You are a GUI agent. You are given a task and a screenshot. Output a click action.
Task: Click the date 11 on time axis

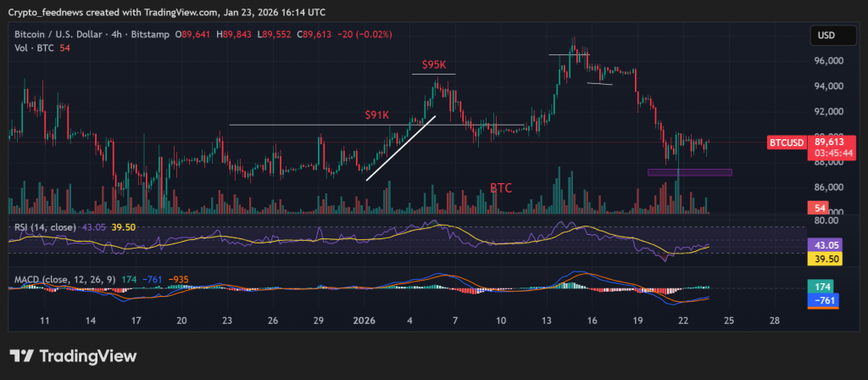click(x=46, y=321)
